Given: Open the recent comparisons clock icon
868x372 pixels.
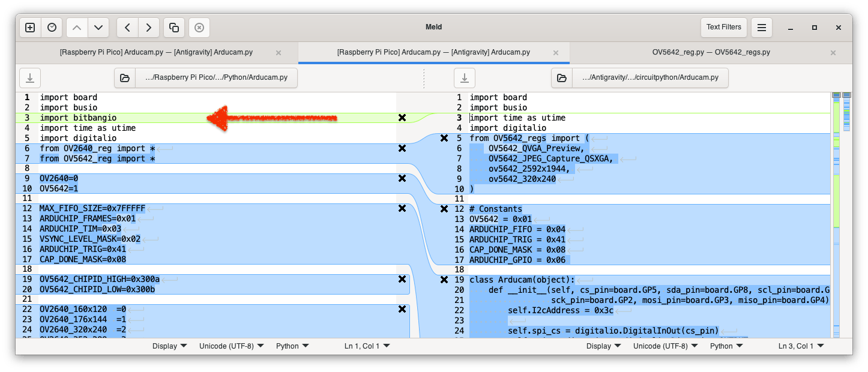Looking at the screenshot, I should [x=52, y=28].
